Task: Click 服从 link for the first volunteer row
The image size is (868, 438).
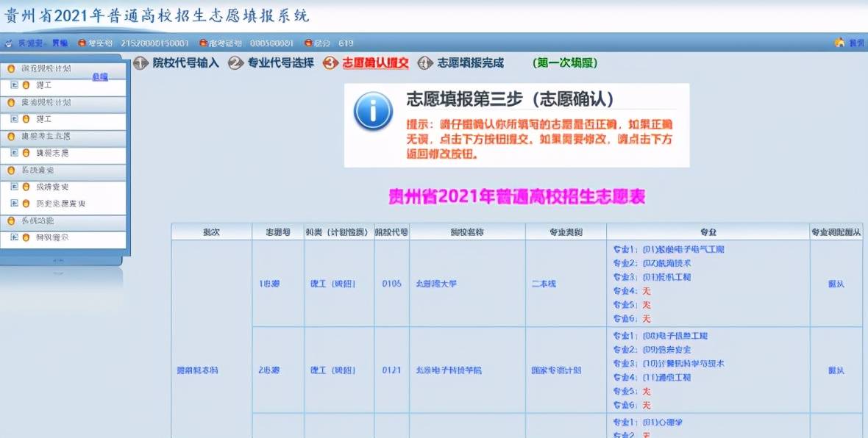Action: click(835, 283)
